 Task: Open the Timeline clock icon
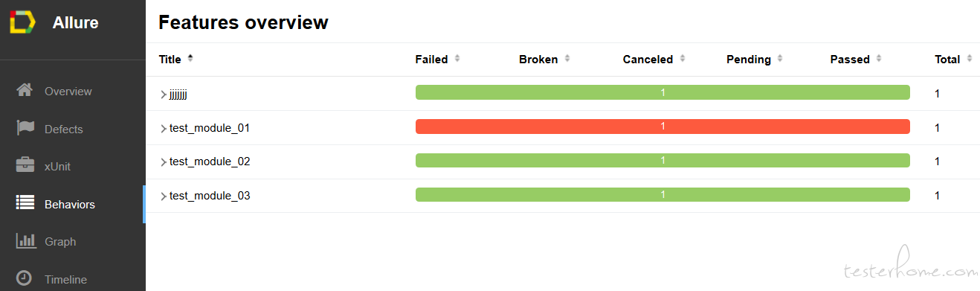coord(25,278)
